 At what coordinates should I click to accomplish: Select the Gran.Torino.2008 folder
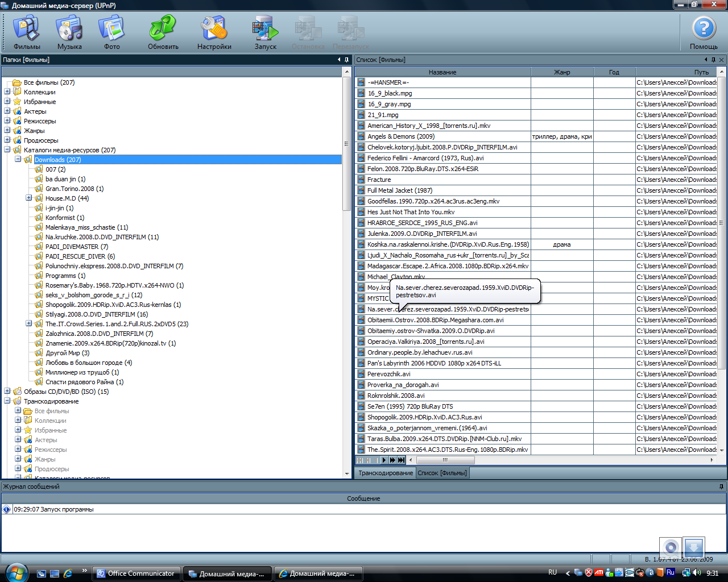[74, 189]
